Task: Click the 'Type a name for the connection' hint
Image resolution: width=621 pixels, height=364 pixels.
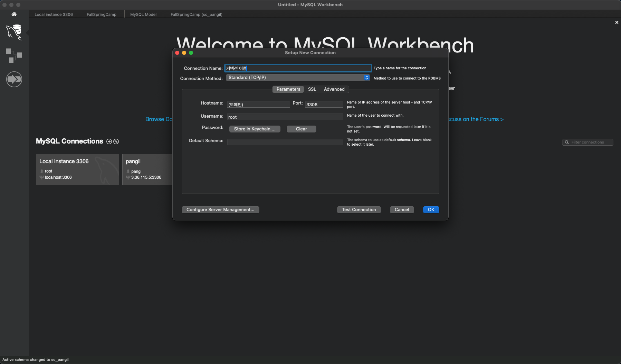Action: [400, 68]
